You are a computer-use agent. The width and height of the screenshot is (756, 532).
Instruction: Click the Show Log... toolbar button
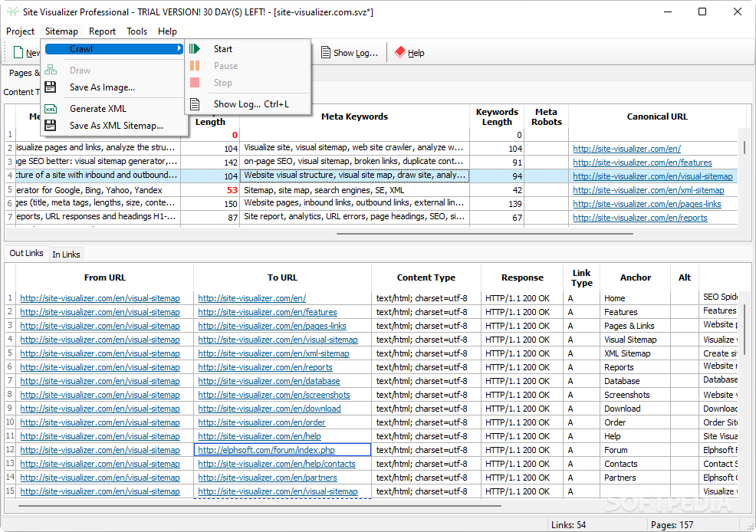[350, 53]
